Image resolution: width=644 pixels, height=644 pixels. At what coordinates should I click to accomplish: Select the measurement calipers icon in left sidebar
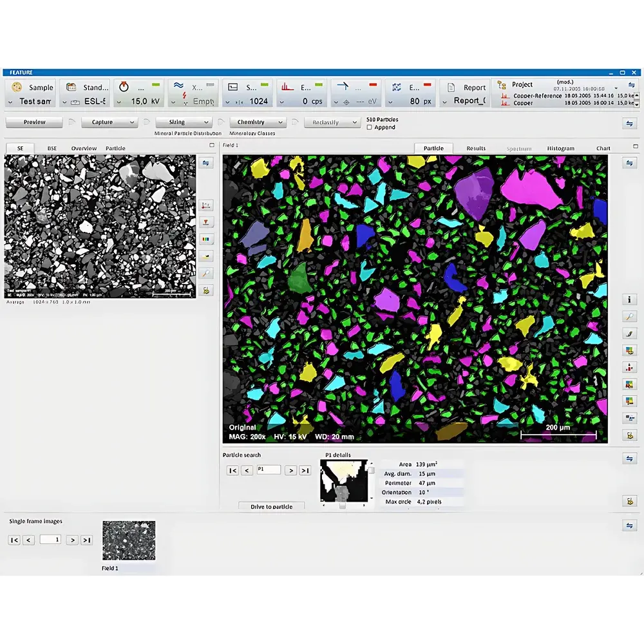(x=206, y=205)
